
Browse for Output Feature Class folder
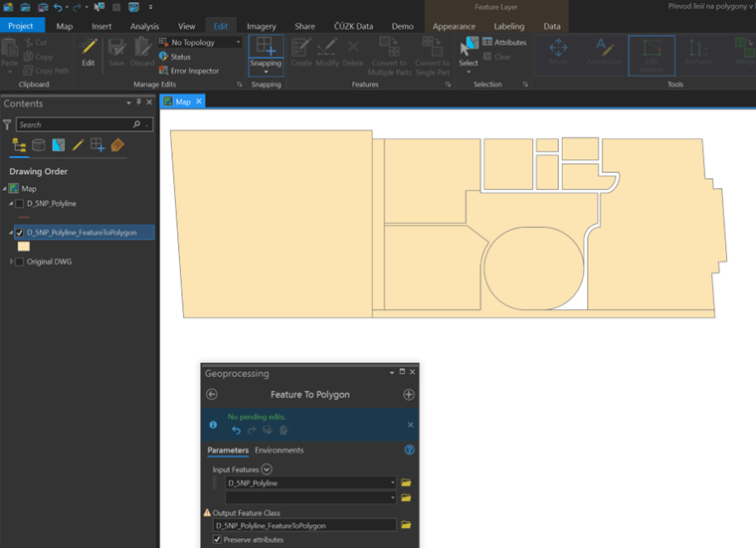[406, 524]
